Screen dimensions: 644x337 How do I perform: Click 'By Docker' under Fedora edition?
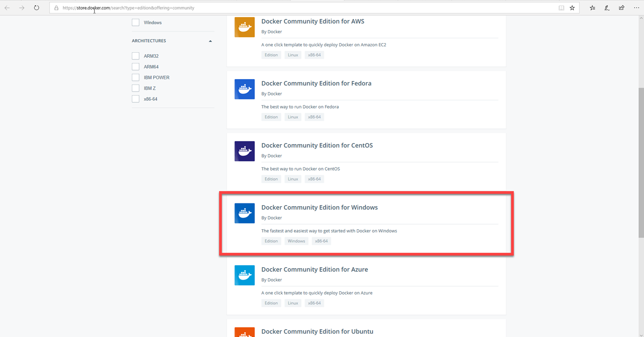tap(272, 94)
